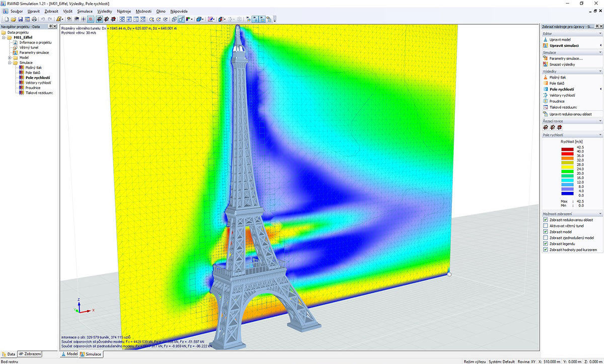Click the Upravit simulaci icon in Editor panel
The image size is (604, 364).
click(x=546, y=45)
